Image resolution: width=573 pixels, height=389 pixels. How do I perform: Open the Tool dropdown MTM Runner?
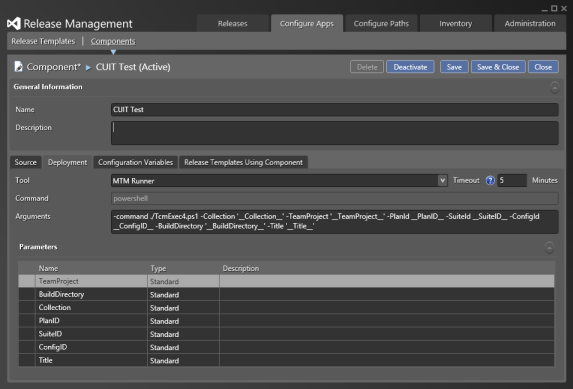pos(279,181)
